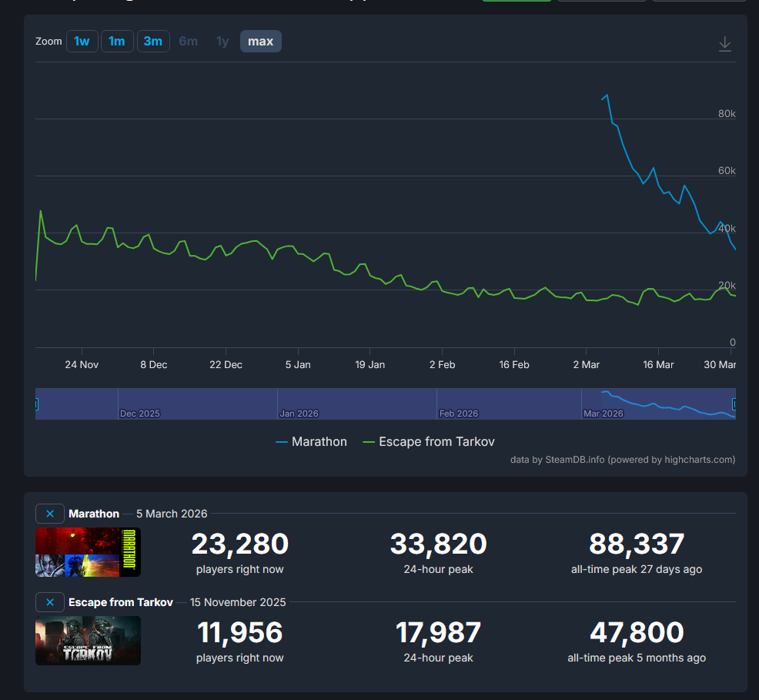Click the 2 Mar axis label

pos(587,364)
